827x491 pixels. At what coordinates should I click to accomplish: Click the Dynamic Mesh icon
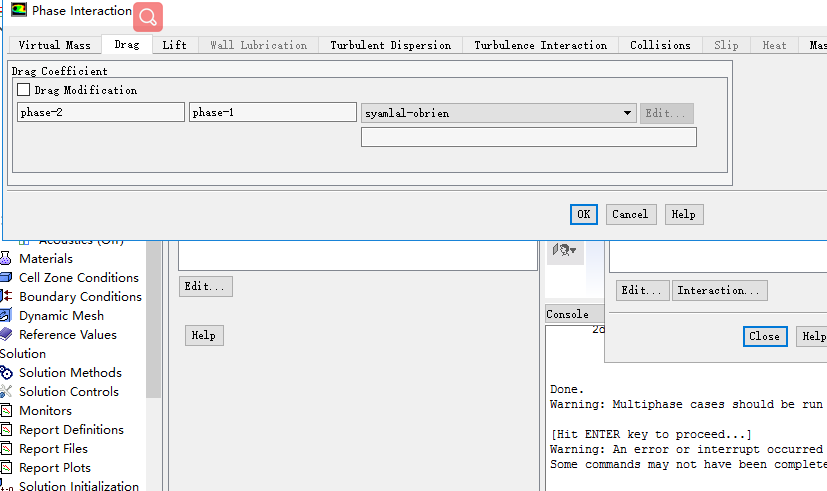[x=7, y=316]
